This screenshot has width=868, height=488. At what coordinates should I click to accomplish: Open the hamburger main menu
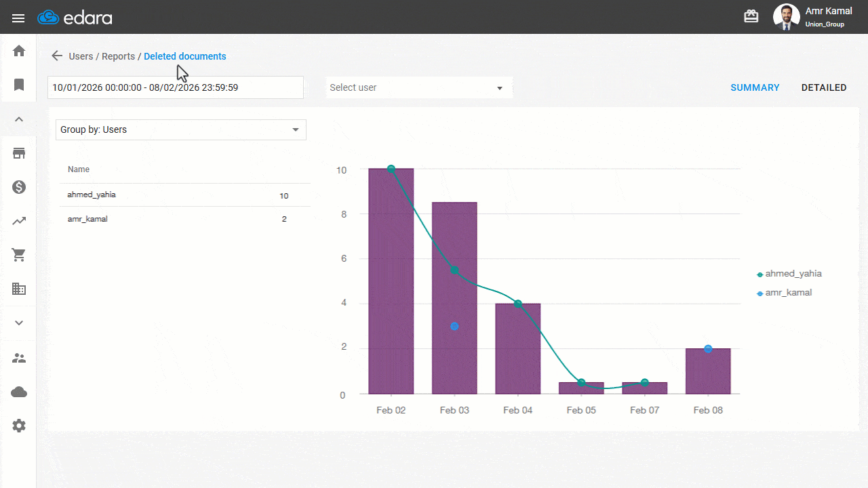[x=18, y=18]
